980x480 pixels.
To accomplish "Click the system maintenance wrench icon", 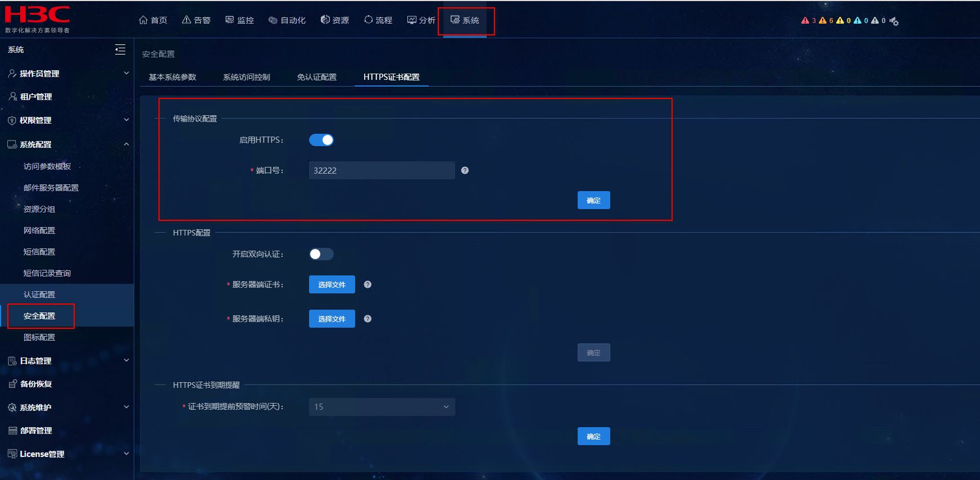I will [12, 407].
